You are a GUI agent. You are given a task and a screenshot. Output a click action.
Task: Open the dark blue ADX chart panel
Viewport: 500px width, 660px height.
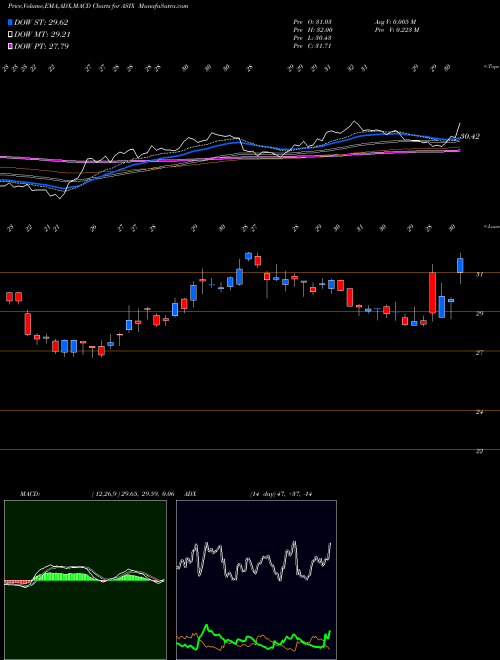pyautogui.click(x=256, y=580)
